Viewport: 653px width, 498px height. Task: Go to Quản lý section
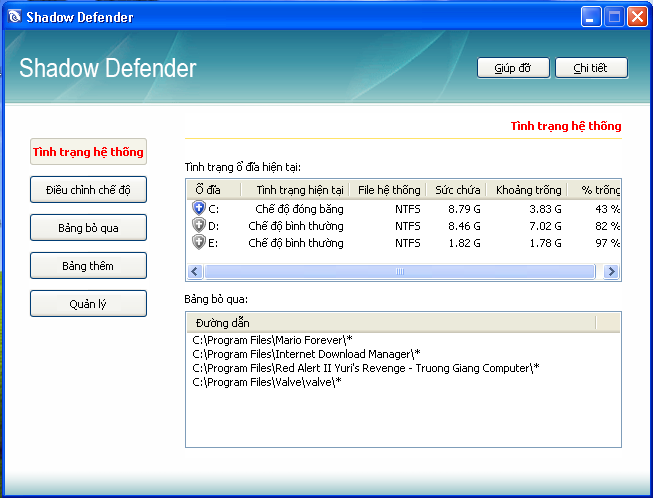[88, 304]
